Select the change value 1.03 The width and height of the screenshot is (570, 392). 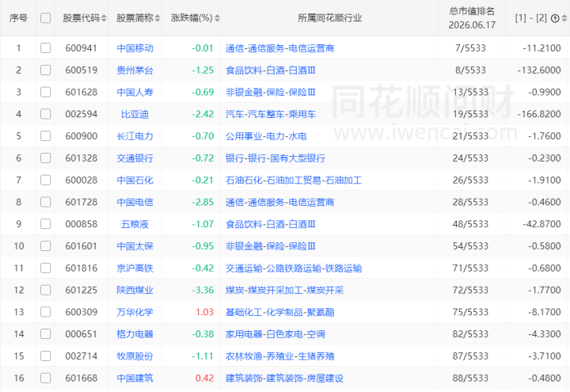pos(205,312)
